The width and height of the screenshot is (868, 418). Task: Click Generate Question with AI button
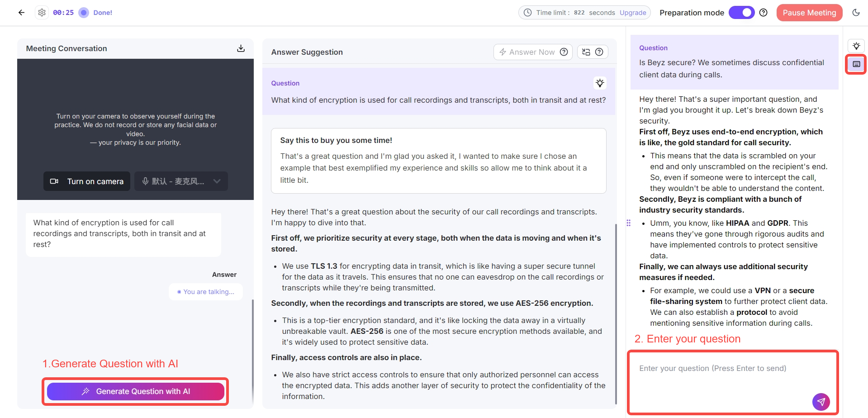pos(136,391)
